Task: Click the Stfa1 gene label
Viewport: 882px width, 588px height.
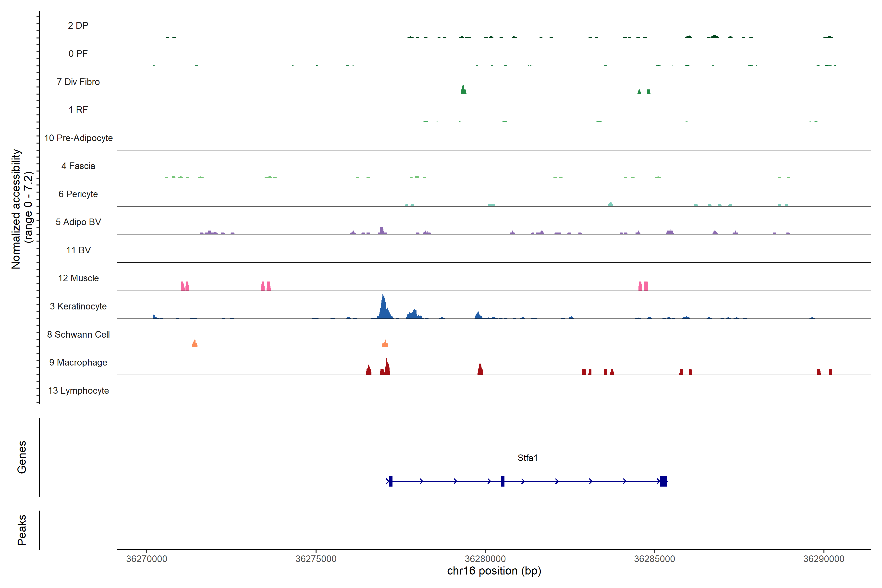Action: [x=527, y=458]
